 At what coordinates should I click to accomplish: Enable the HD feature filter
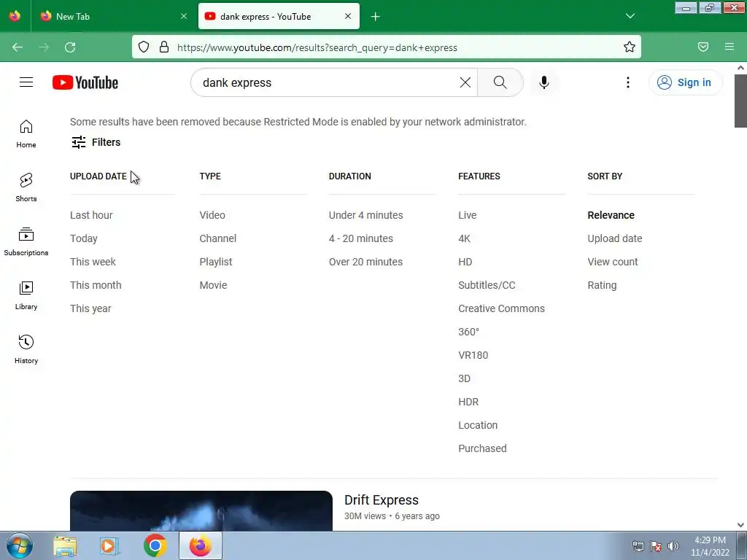coord(465,262)
